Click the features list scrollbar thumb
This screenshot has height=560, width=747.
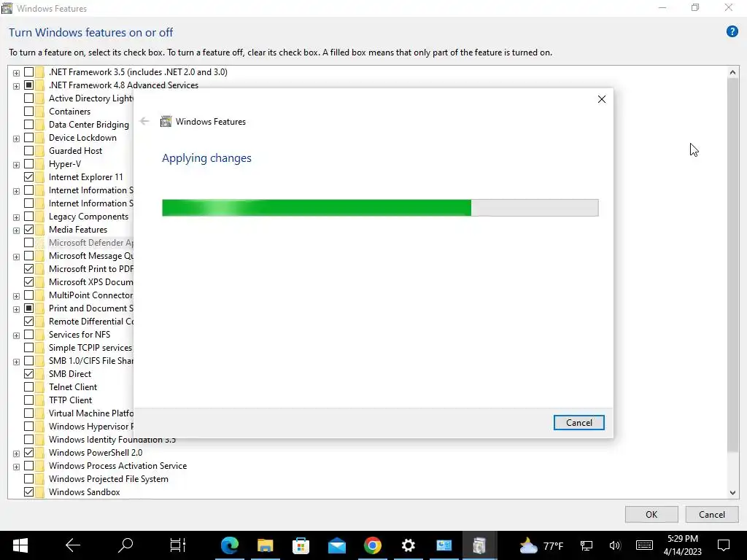[x=732, y=265]
